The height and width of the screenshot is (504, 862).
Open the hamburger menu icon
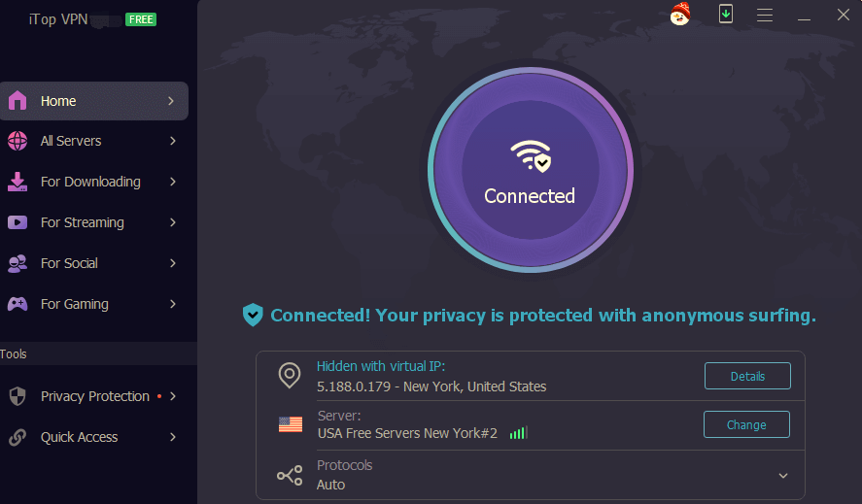point(765,15)
